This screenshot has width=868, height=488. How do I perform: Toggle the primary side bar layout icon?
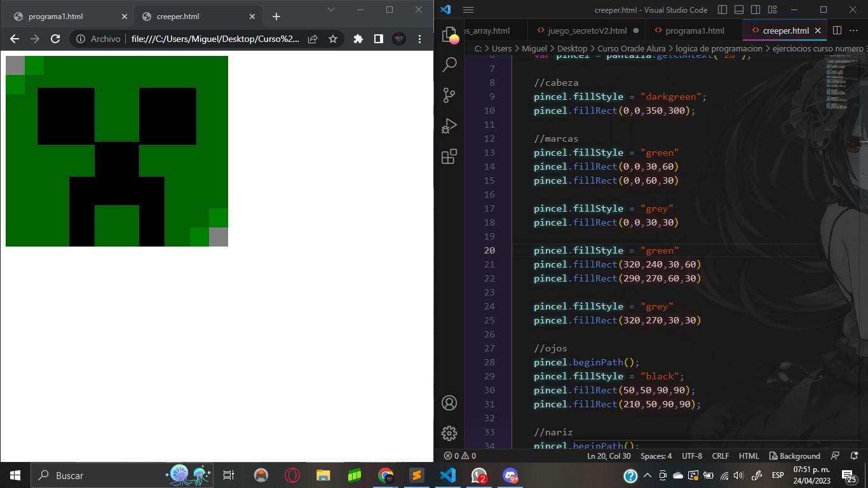pyautogui.click(x=722, y=10)
